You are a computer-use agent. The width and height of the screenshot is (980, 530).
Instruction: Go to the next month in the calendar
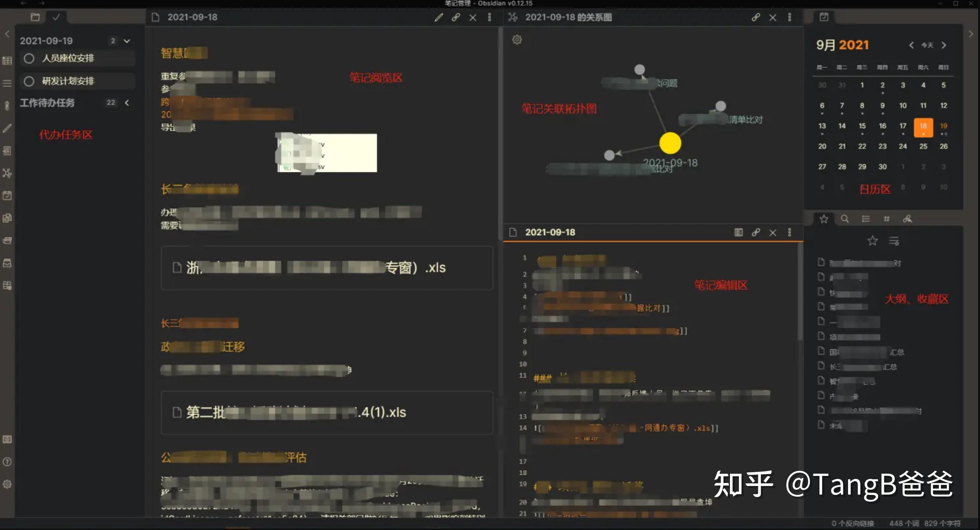coord(943,45)
